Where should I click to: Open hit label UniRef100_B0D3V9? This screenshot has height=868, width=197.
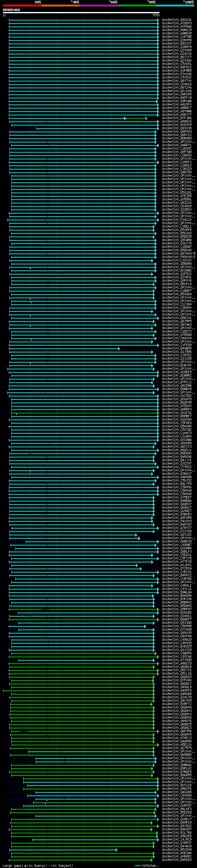(x=176, y=125)
